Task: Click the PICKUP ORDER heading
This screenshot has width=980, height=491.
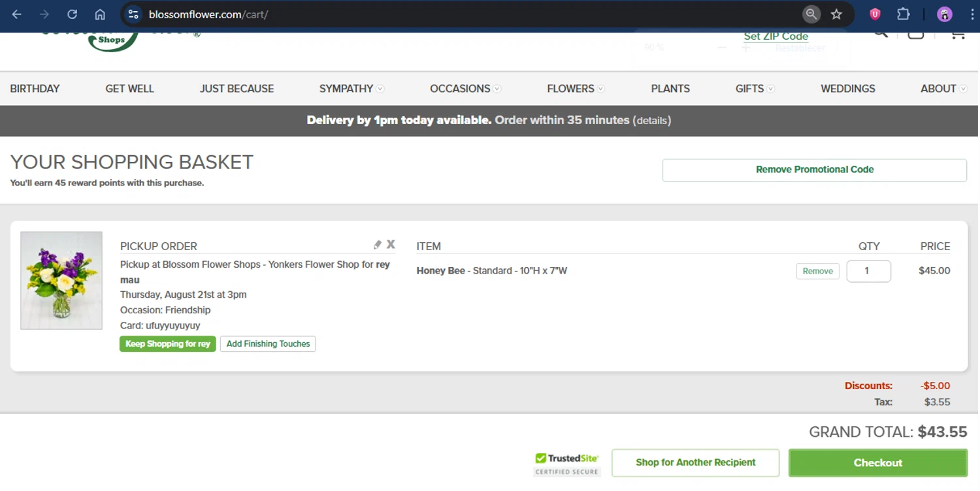Action: click(159, 246)
